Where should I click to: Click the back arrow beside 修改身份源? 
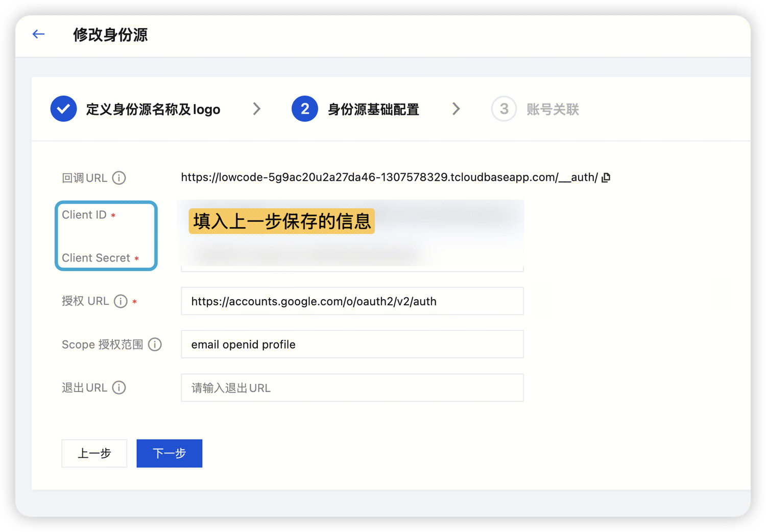[x=38, y=34]
